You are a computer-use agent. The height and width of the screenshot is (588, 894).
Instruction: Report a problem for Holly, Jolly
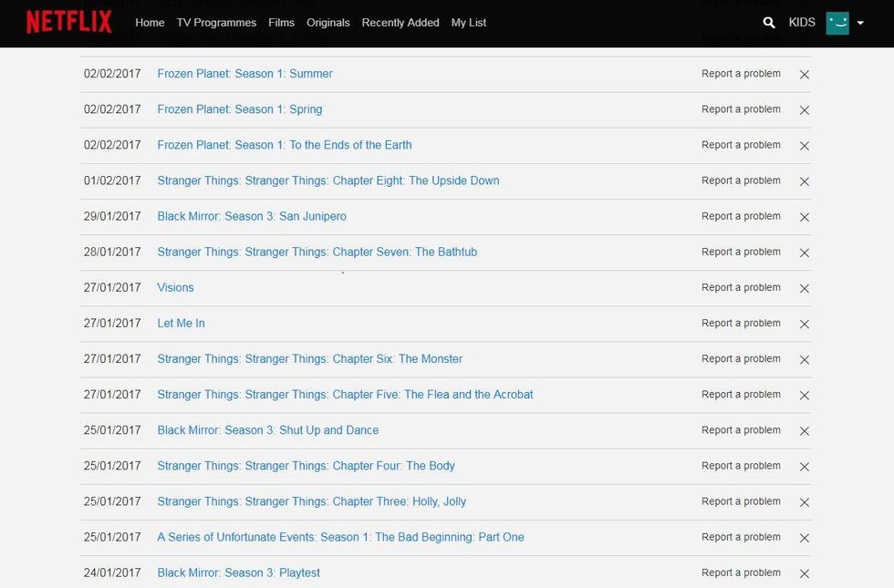[741, 500]
